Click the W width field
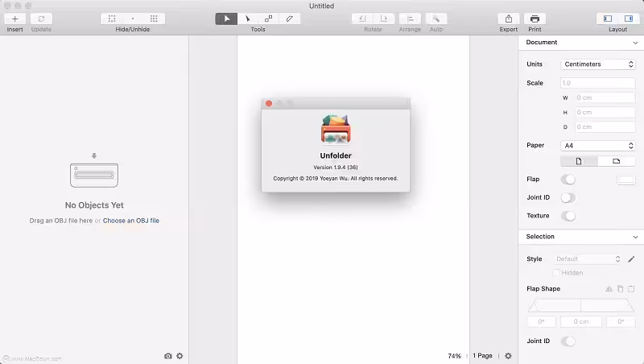This screenshot has height=364, width=644. coord(605,97)
